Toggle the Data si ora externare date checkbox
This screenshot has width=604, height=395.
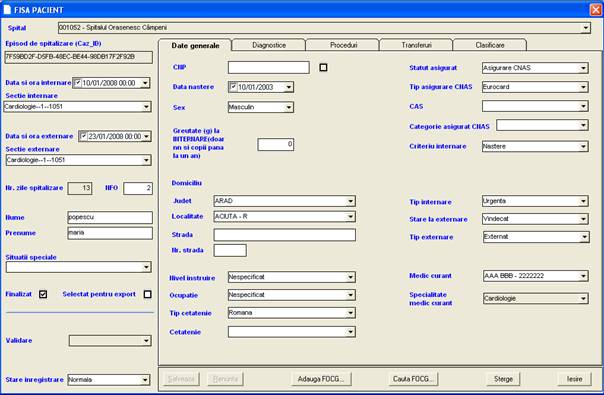84,136
